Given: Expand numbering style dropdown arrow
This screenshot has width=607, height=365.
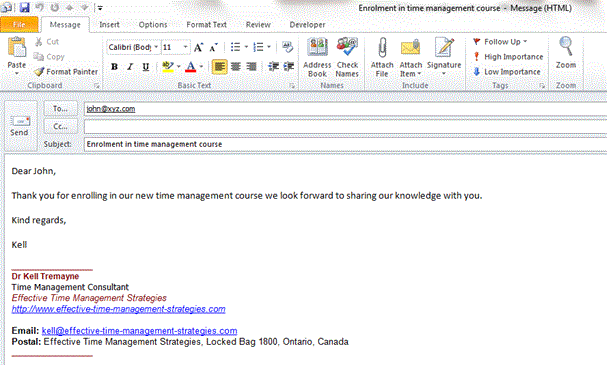Looking at the screenshot, I should (269, 47).
